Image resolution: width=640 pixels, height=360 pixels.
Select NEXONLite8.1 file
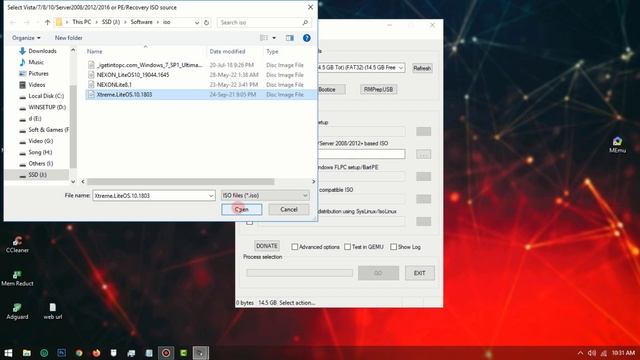tap(114, 84)
